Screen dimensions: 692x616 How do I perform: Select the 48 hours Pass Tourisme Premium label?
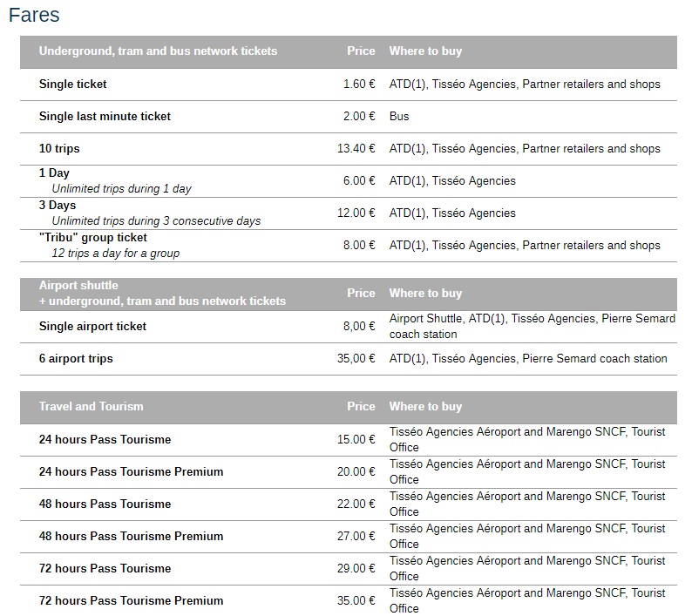(x=131, y=537)
